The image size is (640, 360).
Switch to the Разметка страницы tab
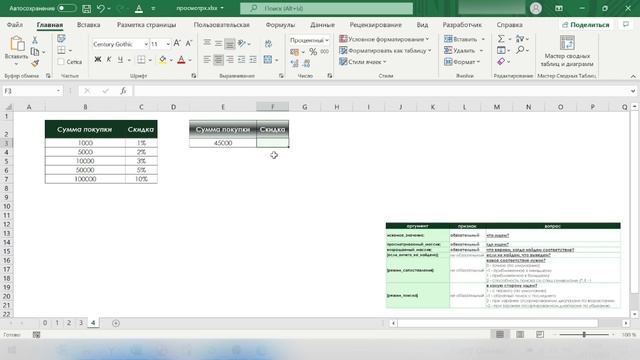[x=147, y=25]
